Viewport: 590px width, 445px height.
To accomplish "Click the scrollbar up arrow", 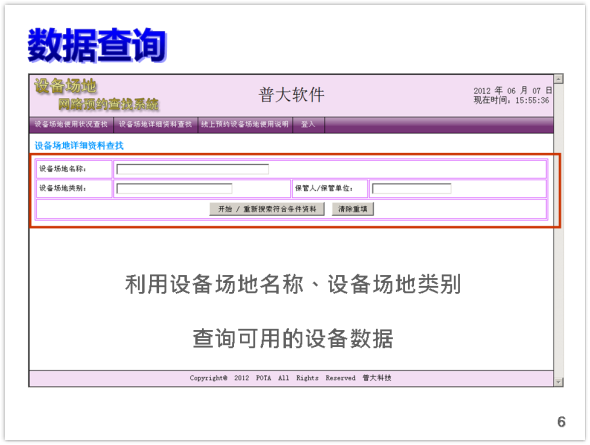I will (558, 79).
